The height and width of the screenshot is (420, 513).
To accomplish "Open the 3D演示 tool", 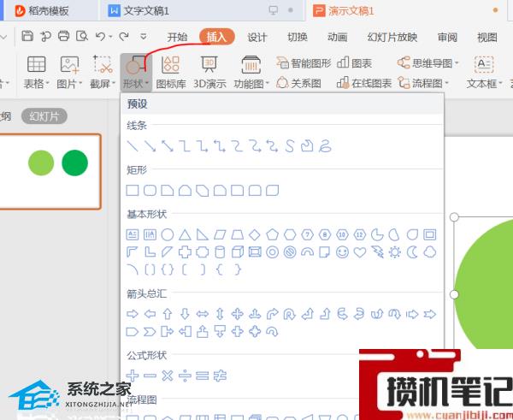I will pos(209,72).
